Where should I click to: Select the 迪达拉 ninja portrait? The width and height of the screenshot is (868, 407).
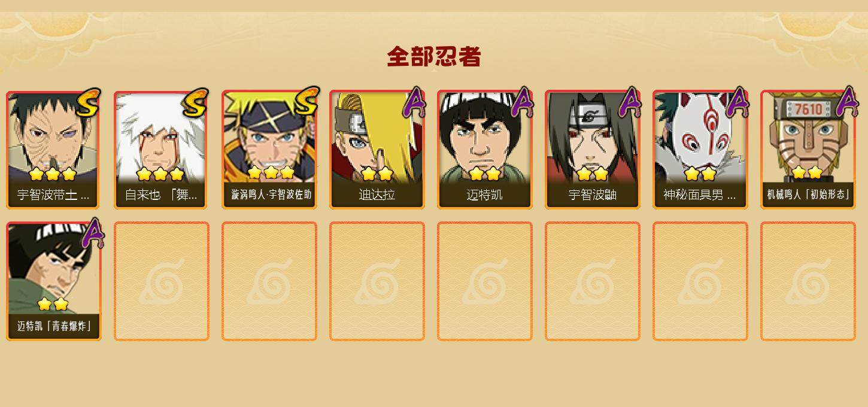tap(377, 150)
